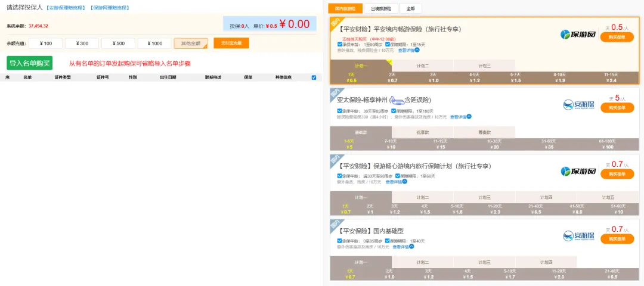Switch to the 出境旅游险 tab

pos(380,8)
